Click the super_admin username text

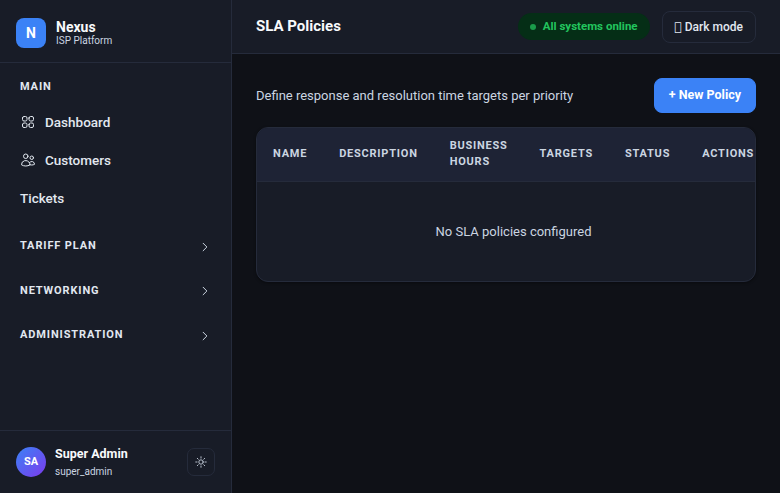point(84,471)
